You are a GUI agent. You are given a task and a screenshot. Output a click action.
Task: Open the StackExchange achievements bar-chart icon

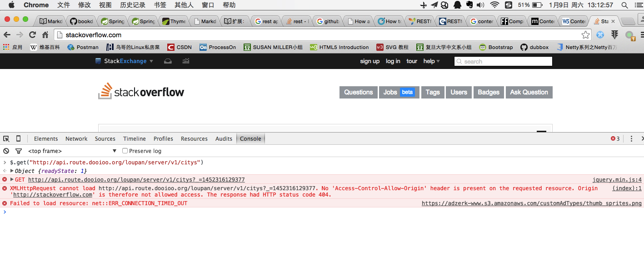(x=186, y=61)
